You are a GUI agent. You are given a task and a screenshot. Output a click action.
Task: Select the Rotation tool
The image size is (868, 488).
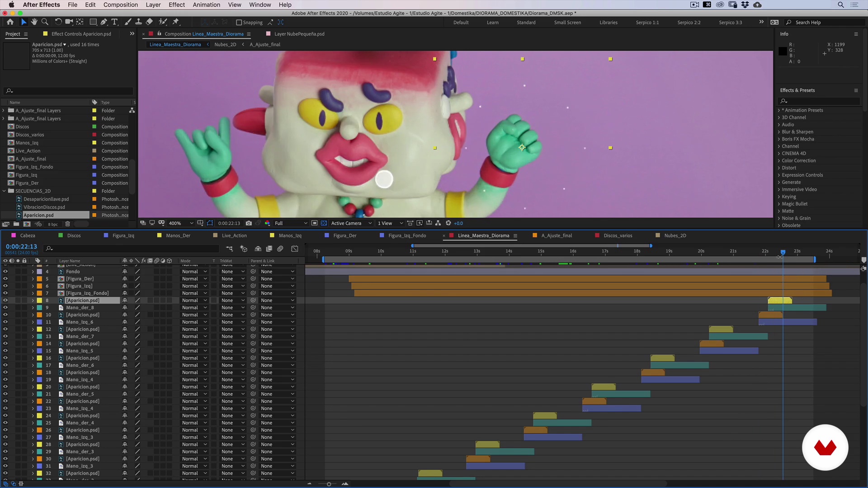click(x=58, y=22)
